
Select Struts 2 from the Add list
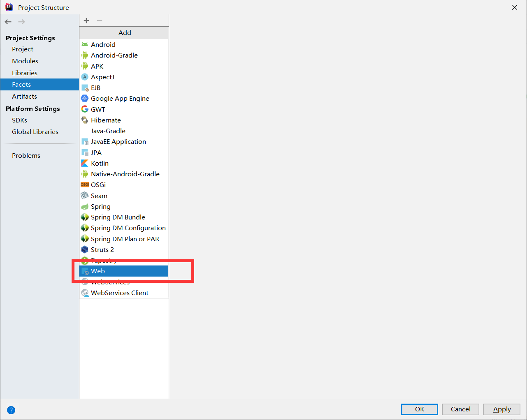[x=102, y=249]
